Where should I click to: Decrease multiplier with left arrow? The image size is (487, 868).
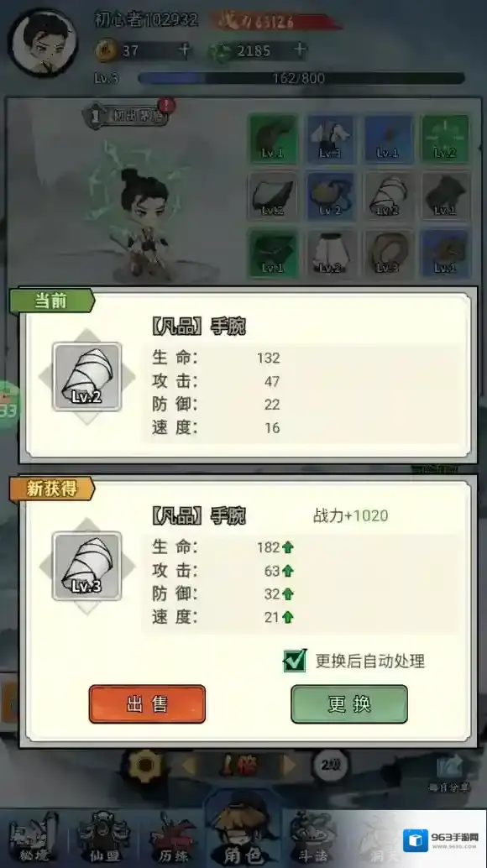(189, 766)
